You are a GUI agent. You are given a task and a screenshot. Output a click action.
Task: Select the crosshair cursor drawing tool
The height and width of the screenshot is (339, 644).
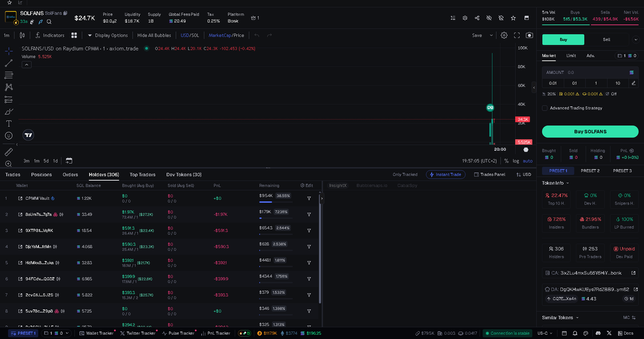9,51
